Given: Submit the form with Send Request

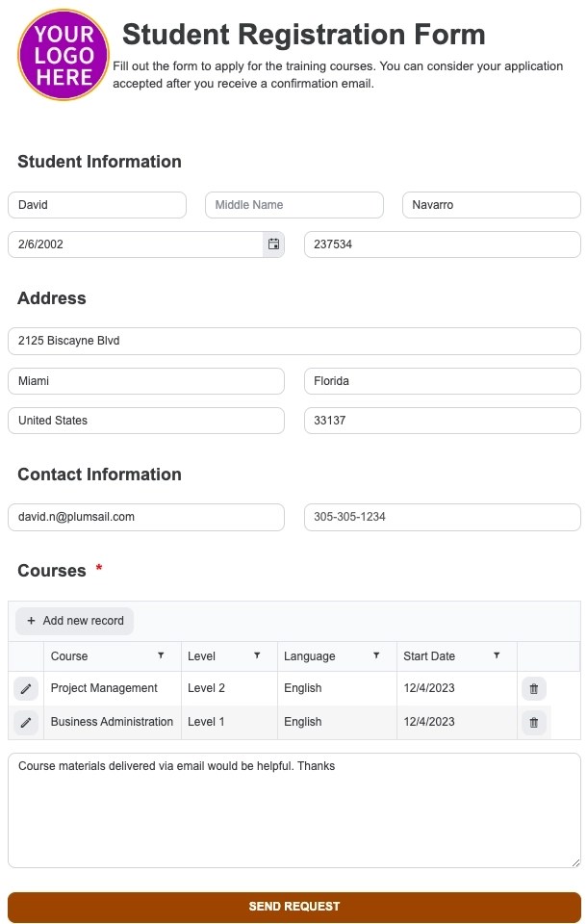Looking at the screenshot, I should click(x=294, y=907).
